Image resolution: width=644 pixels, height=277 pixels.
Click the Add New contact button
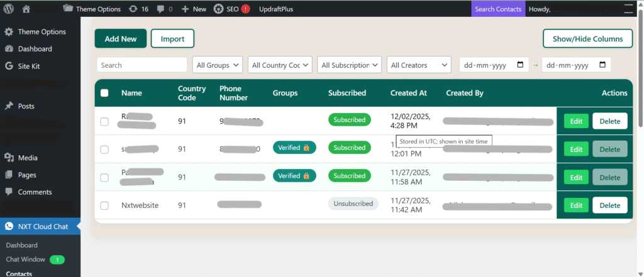[120, 38]
